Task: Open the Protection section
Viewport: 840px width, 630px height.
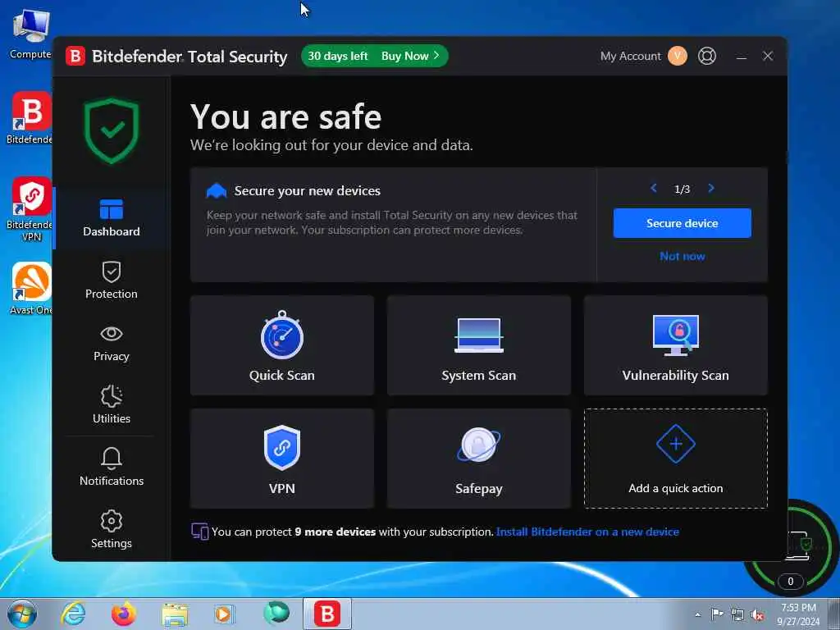Action: coord(112,281)
